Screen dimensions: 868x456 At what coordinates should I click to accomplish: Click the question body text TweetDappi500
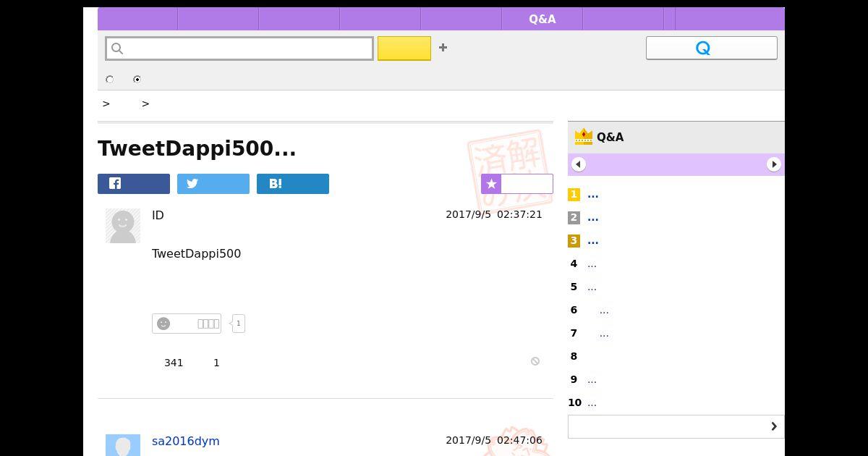point(196,253)
